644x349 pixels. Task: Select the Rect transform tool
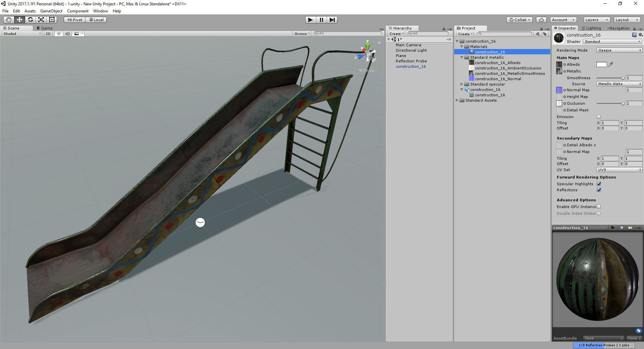point(52,20)
